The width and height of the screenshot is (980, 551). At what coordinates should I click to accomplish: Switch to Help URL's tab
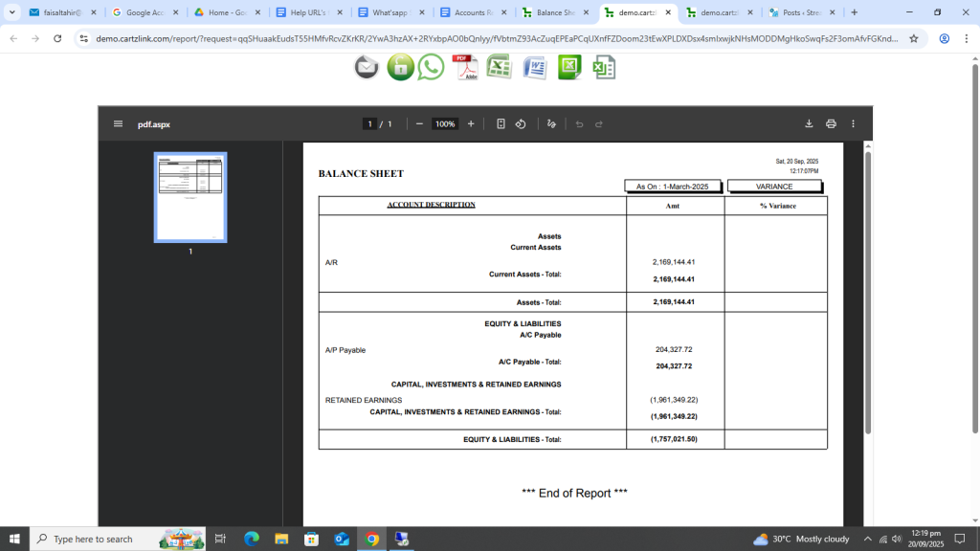pyautogui.click(x=308, y=12)
